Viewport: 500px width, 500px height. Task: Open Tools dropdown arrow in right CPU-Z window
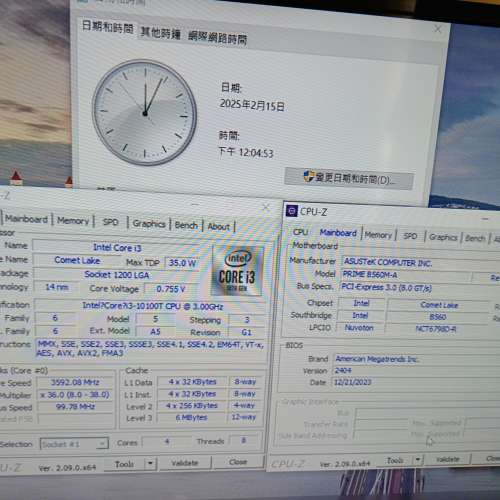(418, 460)
